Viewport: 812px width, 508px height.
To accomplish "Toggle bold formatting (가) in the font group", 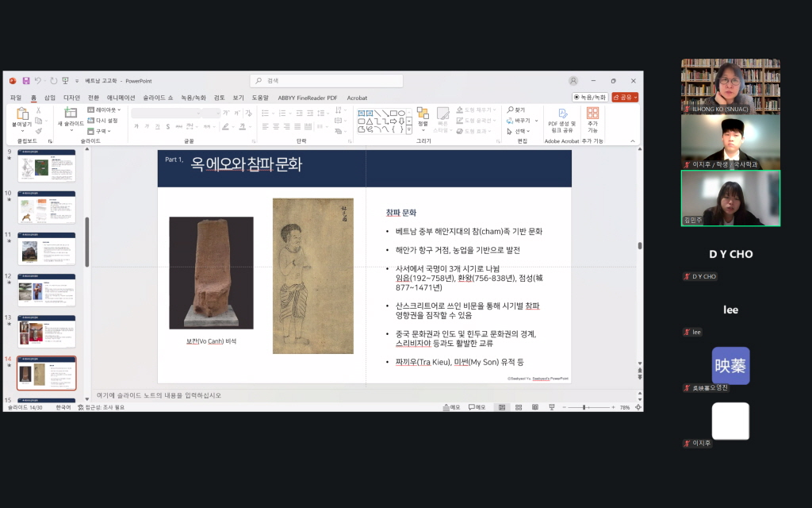I will [x=136, y=126].
